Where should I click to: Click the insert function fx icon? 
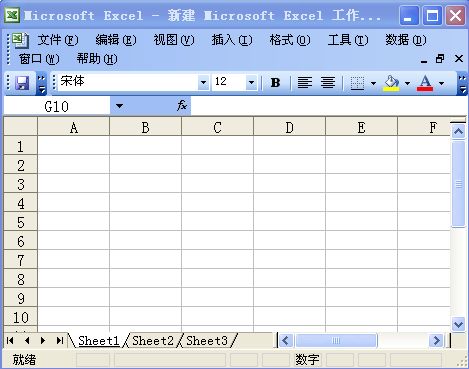coord(182,106)
